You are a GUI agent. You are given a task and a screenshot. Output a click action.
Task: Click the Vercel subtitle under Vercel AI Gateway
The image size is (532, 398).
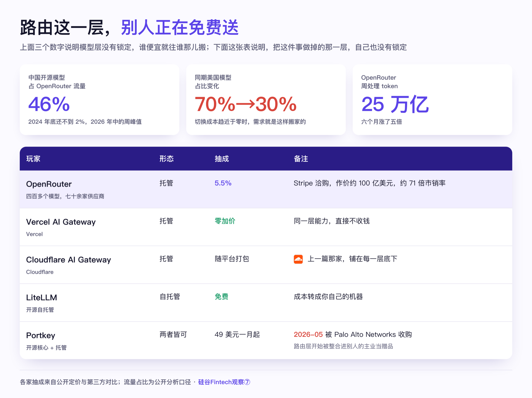(x=34, y=234)
